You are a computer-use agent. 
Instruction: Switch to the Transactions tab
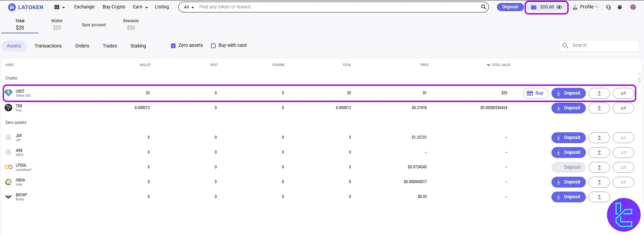[48, 46]
